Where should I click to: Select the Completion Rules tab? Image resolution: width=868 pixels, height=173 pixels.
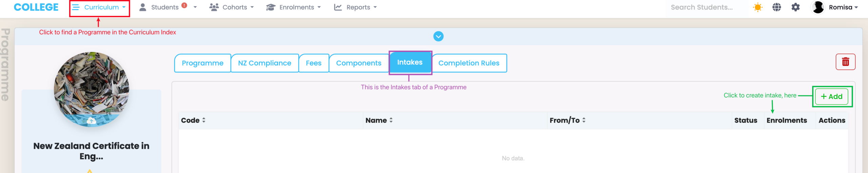click(469, 63)
